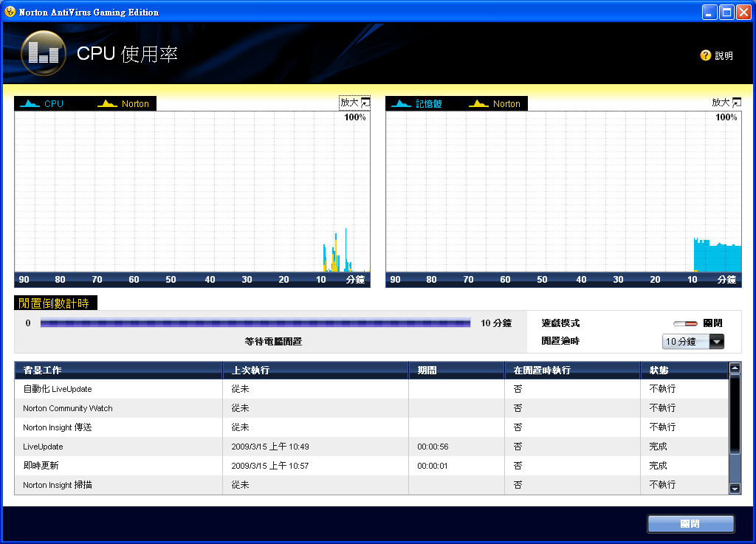The height and width of the screenshot is (544, 756).
Task: Open the 閒置逾時 10 分鐘 dropdown
Action: click(693, 342)
